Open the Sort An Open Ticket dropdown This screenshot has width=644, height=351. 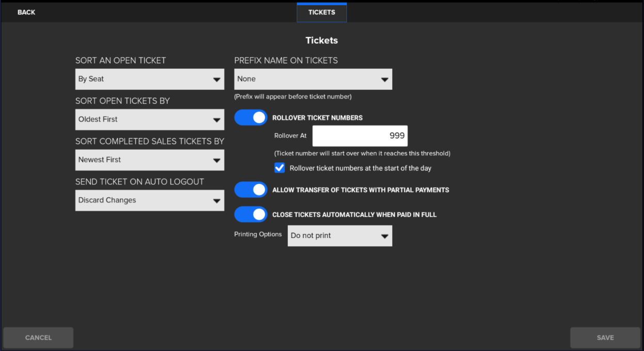pyautogui.click(x=150, y=79)
